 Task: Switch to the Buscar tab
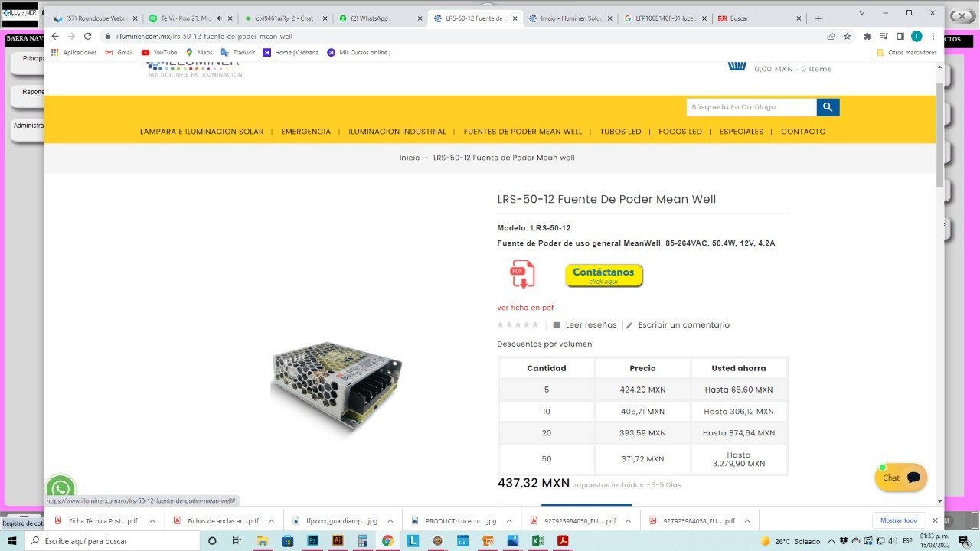(758, 18)
